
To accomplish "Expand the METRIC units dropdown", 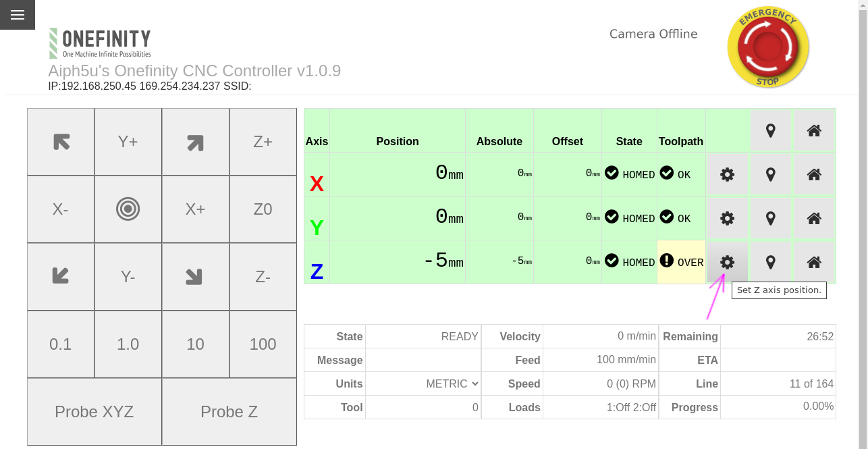I will tap(452, 384).
